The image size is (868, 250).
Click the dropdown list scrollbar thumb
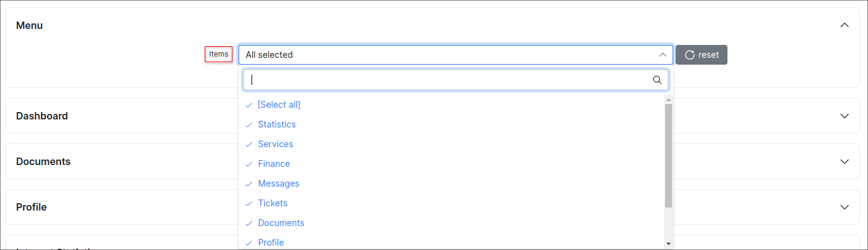click(668, 155)
